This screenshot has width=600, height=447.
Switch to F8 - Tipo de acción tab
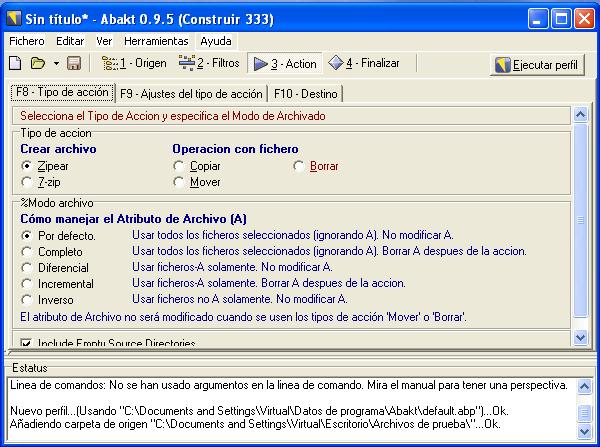tap(62, 93)
